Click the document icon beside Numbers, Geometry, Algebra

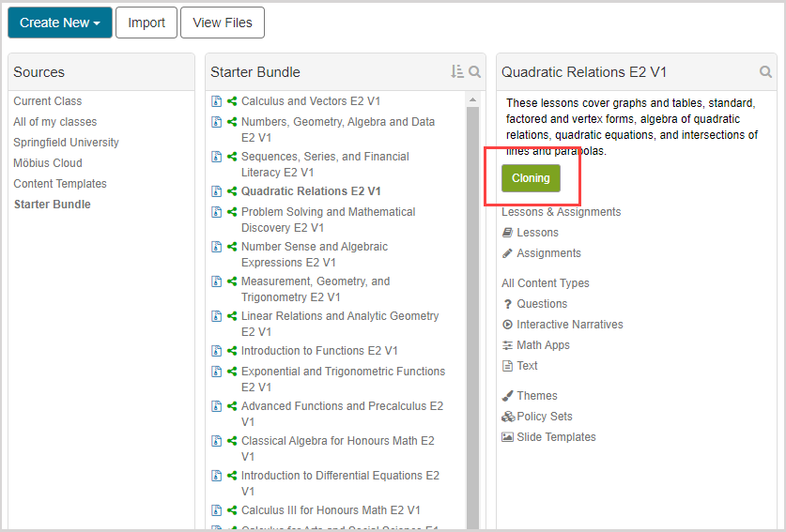click(217, 122)
